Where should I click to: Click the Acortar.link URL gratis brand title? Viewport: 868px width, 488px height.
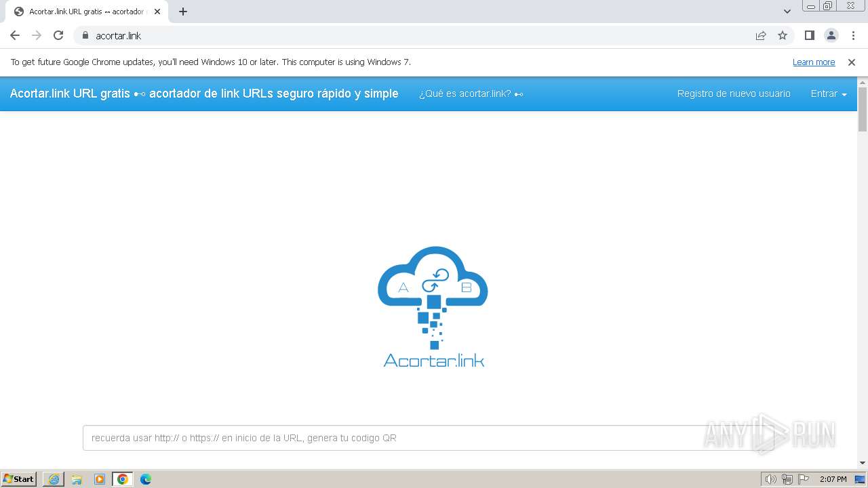coord(204,94)
